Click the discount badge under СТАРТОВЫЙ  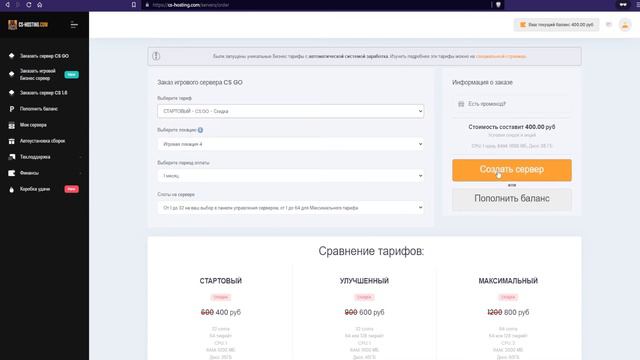220,297
